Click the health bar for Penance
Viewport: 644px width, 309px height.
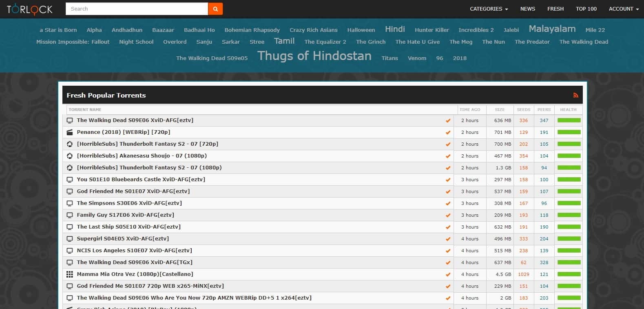point(569,132)
